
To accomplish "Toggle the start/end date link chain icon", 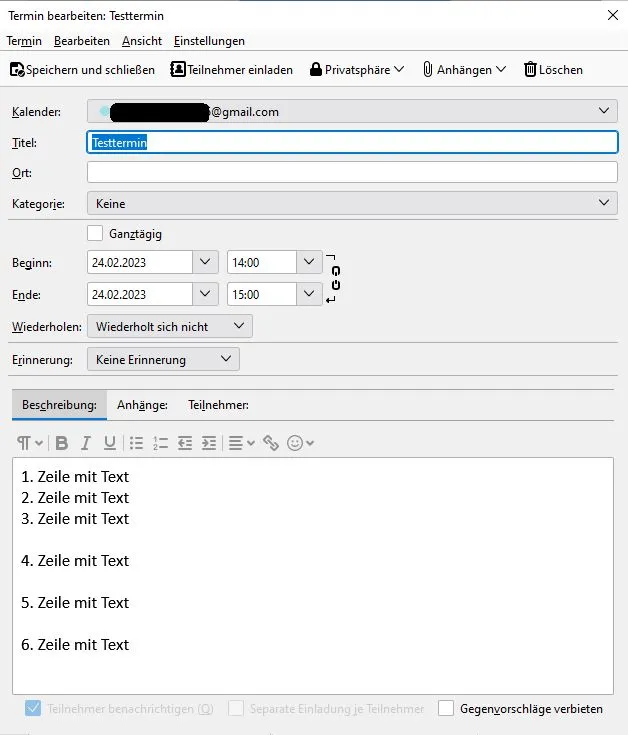I will tap(336, 278).
